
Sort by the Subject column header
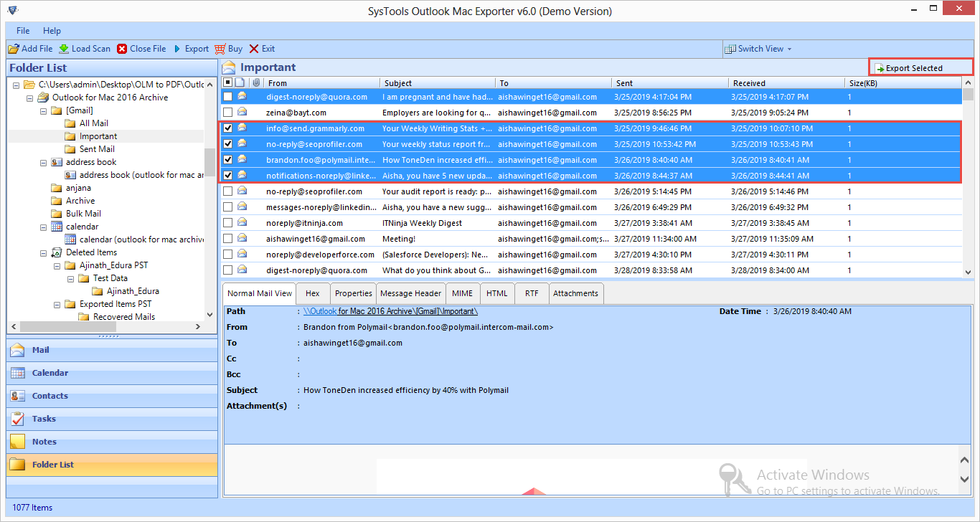click(438, 83)
